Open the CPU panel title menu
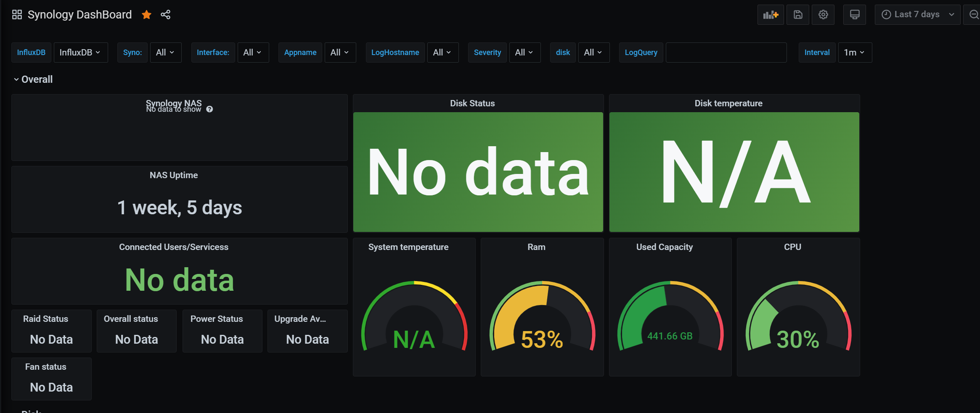Screen dimensions: 980x413 click(793, 247)
